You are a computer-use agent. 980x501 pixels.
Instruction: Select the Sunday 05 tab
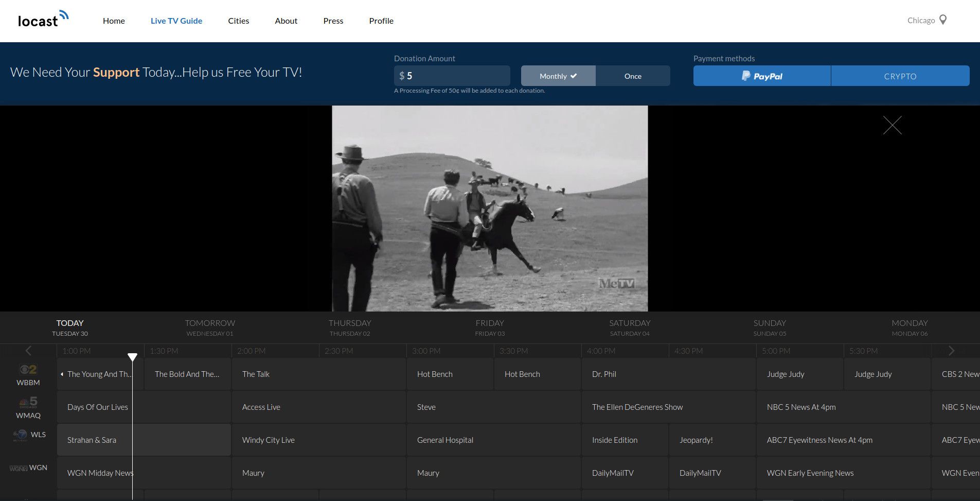click(x=770, y=327)
